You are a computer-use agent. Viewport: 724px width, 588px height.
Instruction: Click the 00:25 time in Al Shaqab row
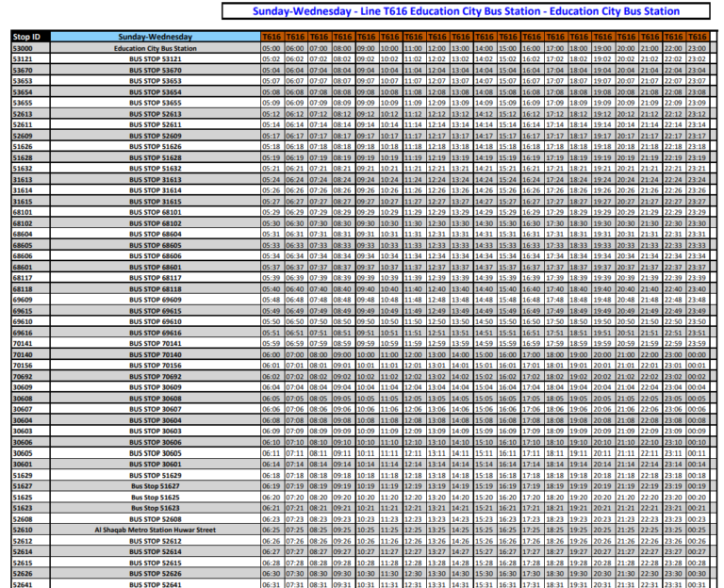pos(697,530)
